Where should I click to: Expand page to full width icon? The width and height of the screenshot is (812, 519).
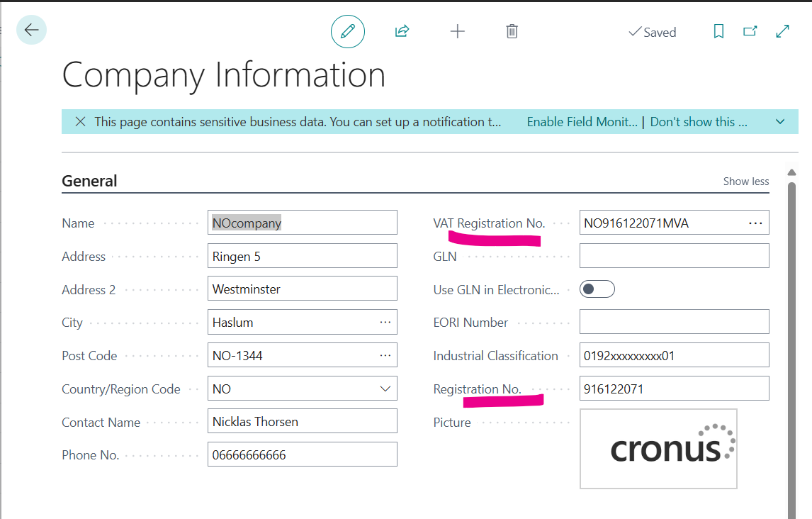point(782,32)
